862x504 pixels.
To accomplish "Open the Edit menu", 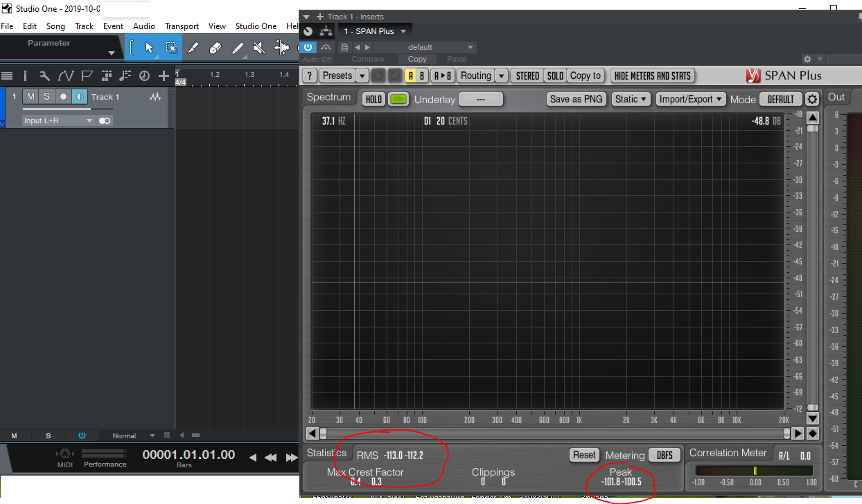I will pos(30,26).
